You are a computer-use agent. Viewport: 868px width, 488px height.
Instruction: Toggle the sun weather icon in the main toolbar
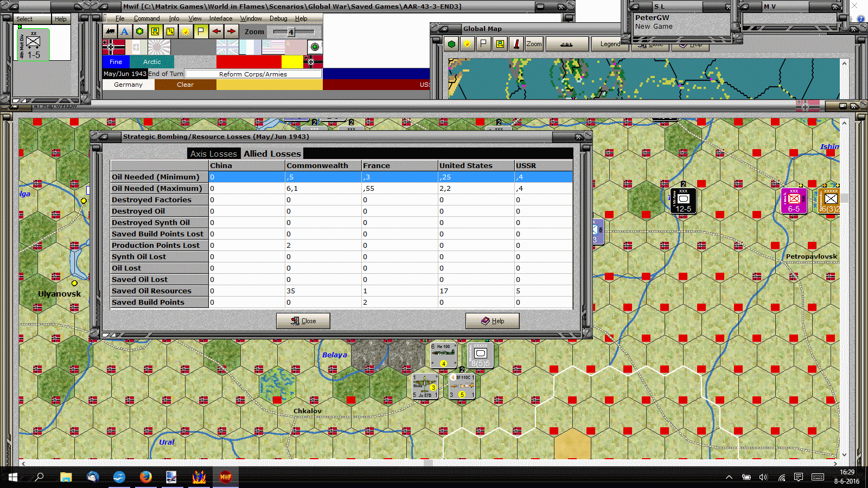coord(186,31)
